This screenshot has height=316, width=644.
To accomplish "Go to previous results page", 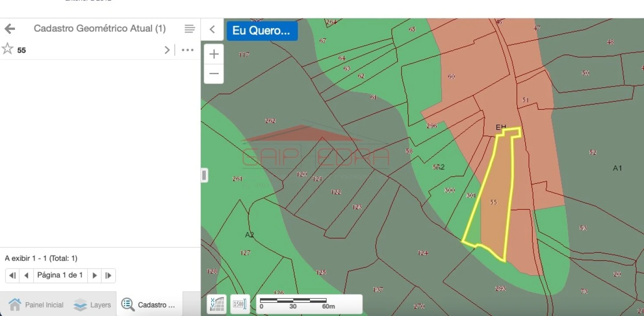I will (x=26, y=276).
